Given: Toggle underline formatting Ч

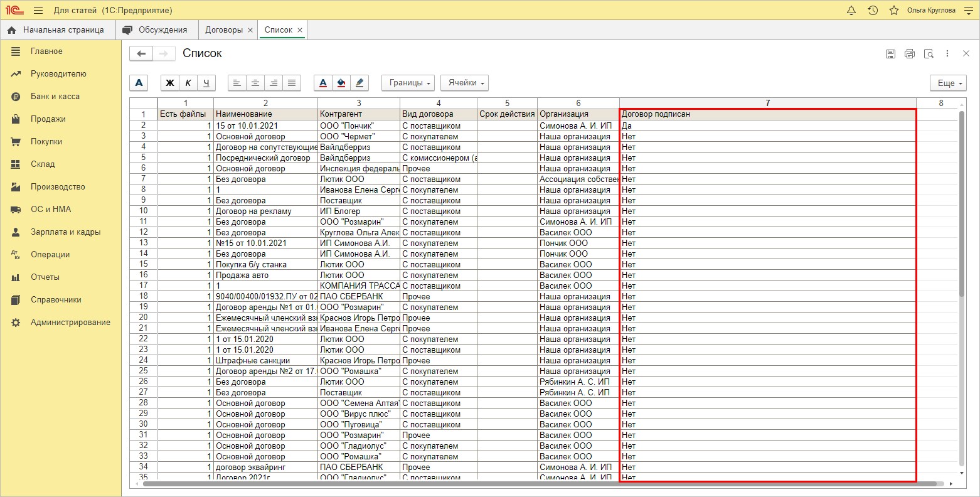Looking at the screenshot, I should pyautogui.click(x=206, y=83).
